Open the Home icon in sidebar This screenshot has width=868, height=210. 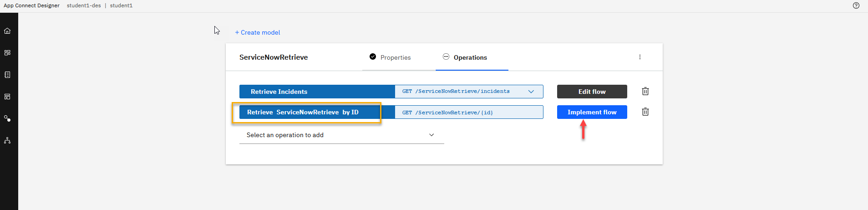[x=7, y=31]
